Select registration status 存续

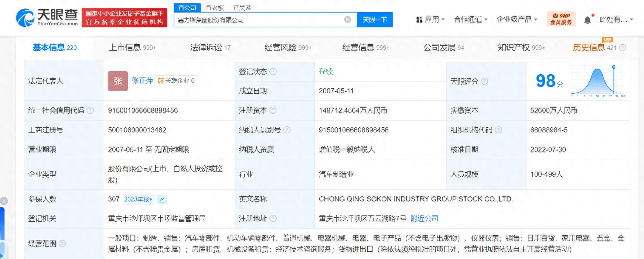pos(326,71)
